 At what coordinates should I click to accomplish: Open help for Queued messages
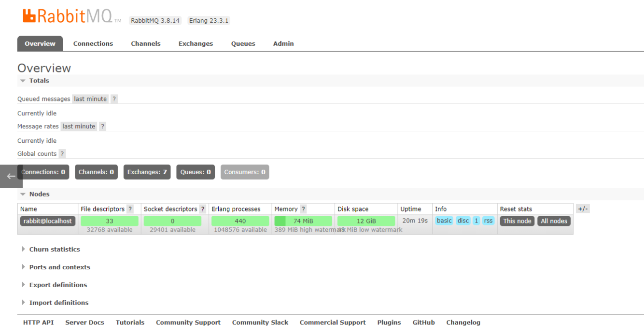click(114, 99)
